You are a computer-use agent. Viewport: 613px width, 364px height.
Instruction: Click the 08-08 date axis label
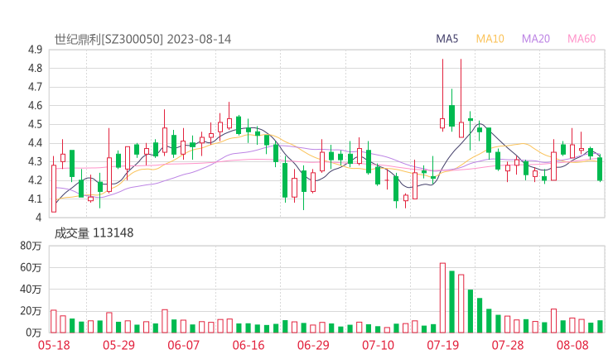(x=572, y=345)
